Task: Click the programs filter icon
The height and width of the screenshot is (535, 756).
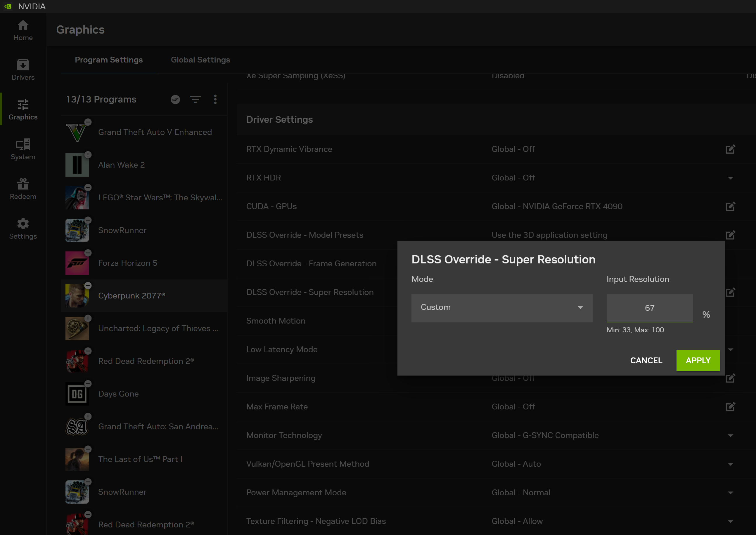Action: [x=195, y=99]
